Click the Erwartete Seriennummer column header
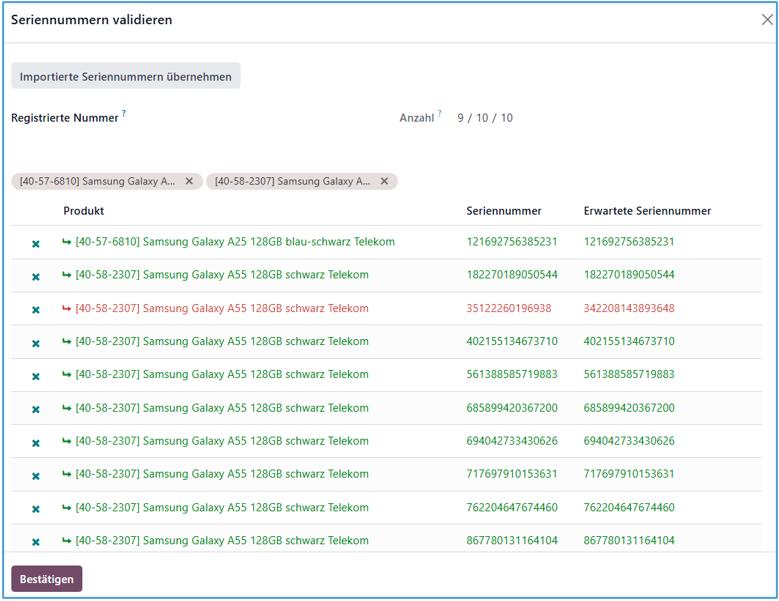Viewport: 779px width, 601px height. click(x=647, y=211)
